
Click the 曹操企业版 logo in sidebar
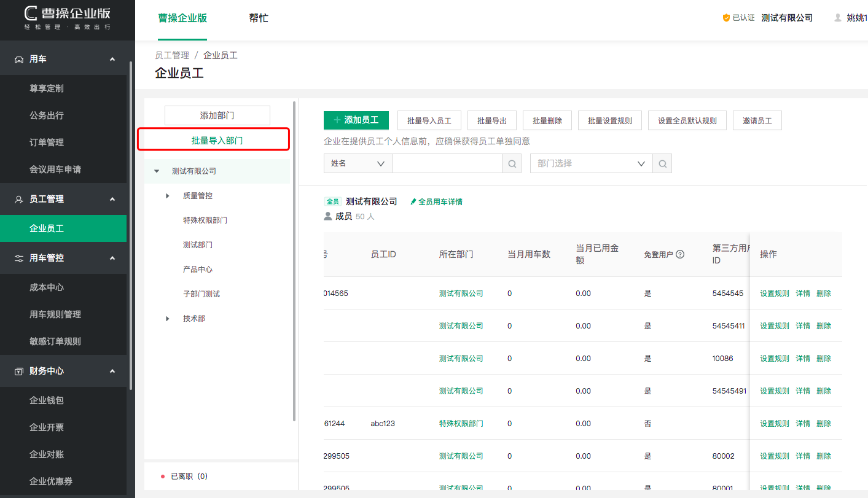coord(68,18)
